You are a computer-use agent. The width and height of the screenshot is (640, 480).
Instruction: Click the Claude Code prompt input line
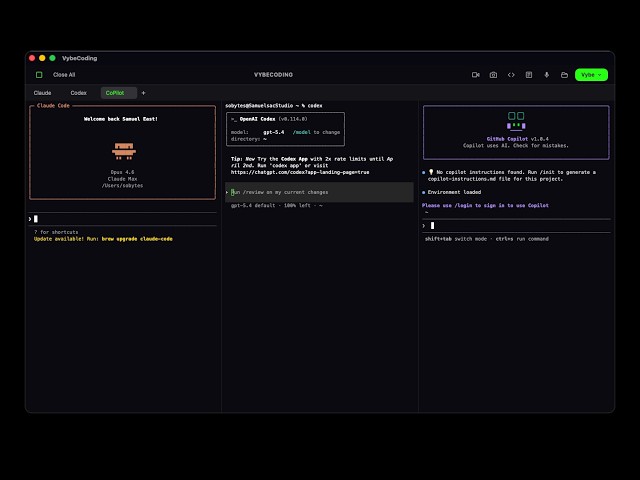122,219
